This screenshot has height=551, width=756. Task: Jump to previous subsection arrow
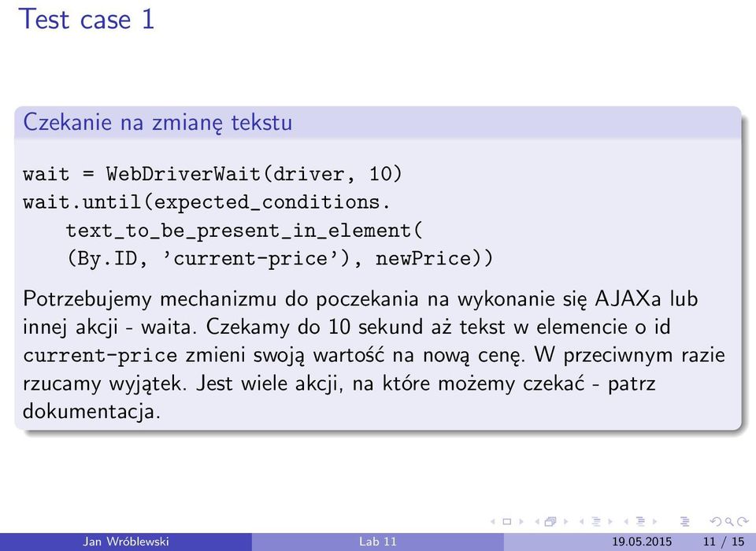(581, 522)
